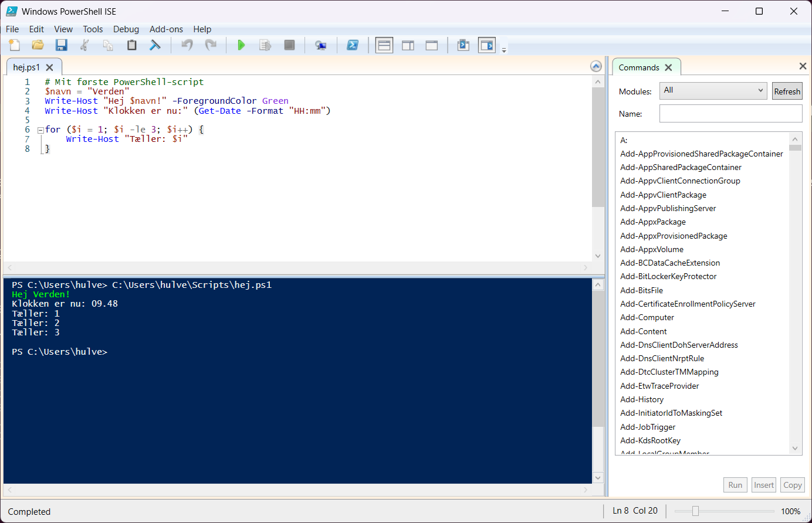The width and height of the screenshot is (812, 523).
Task: Click Ln 8 Col 20 status indicator
Action: tap(635, 511)
